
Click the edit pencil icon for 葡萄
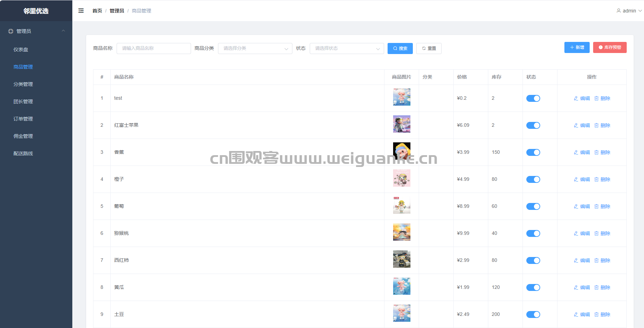click(576, 206)
